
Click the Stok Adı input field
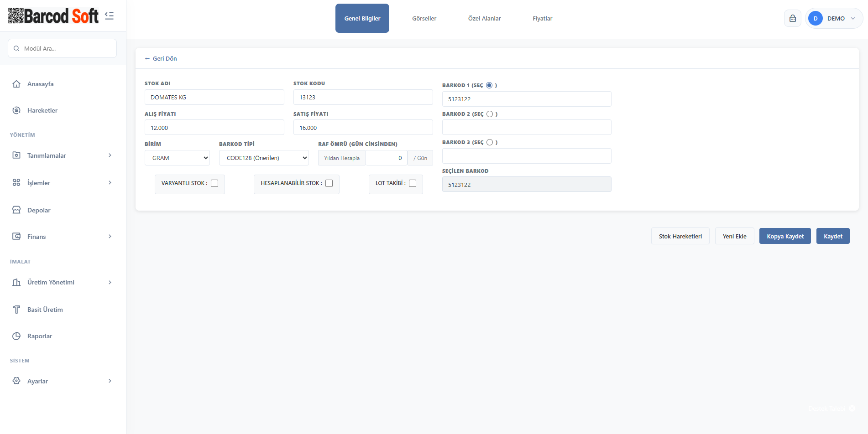tap(214, 97)
